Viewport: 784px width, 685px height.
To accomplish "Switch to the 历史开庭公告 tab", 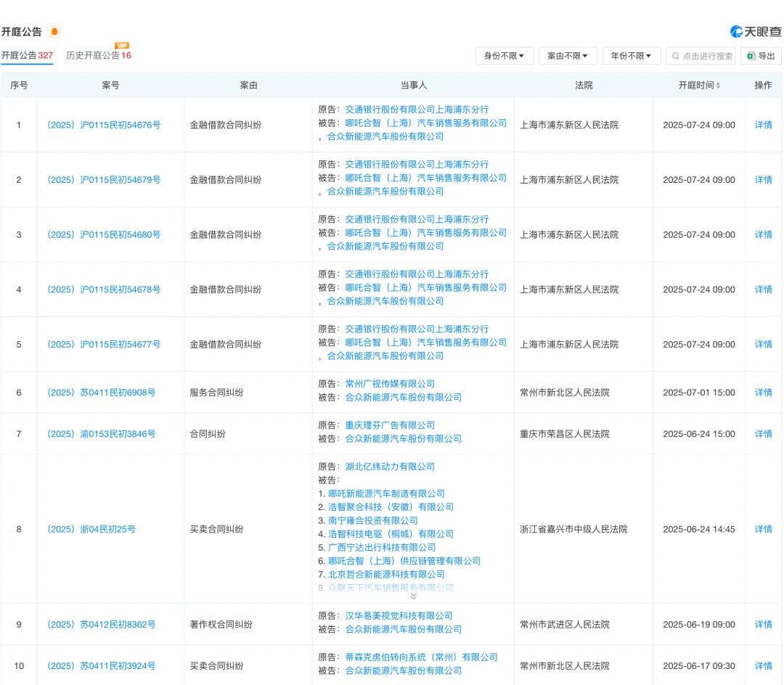I will (98, 55).
